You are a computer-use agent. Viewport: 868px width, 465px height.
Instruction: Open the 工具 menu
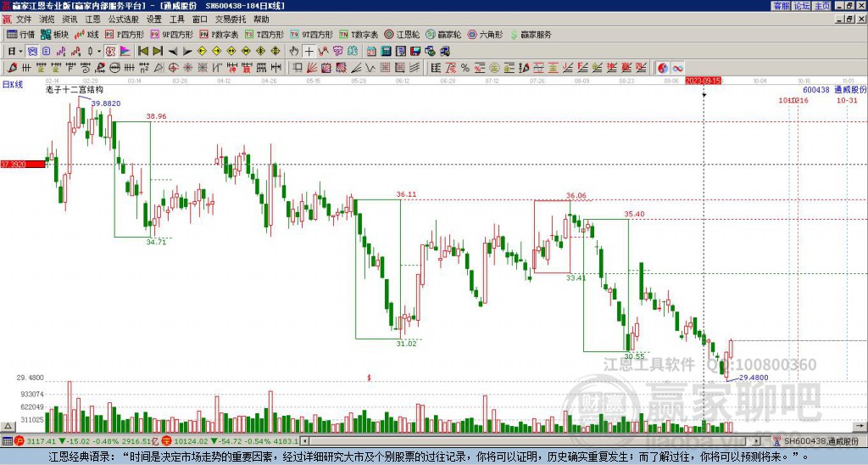[177, 20]
